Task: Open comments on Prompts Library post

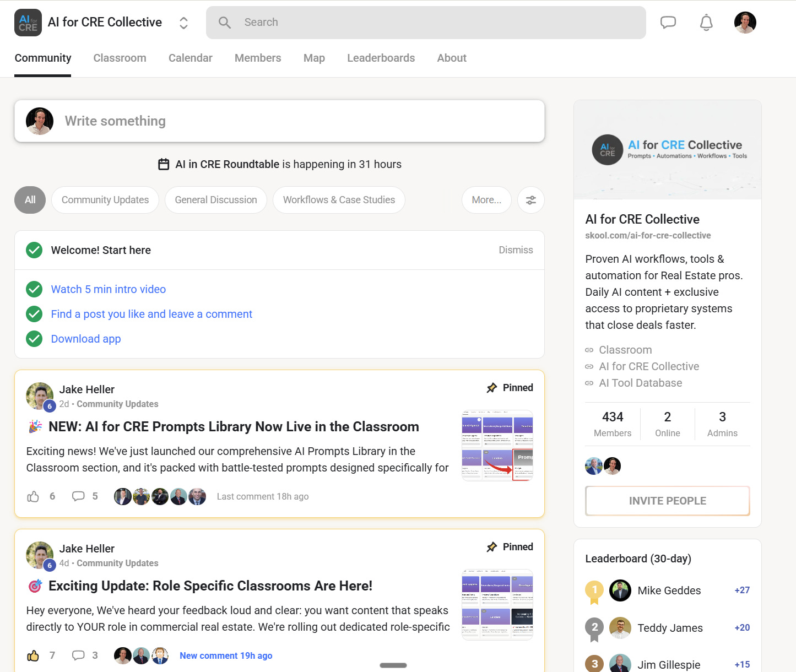Action: pos(78,496)
